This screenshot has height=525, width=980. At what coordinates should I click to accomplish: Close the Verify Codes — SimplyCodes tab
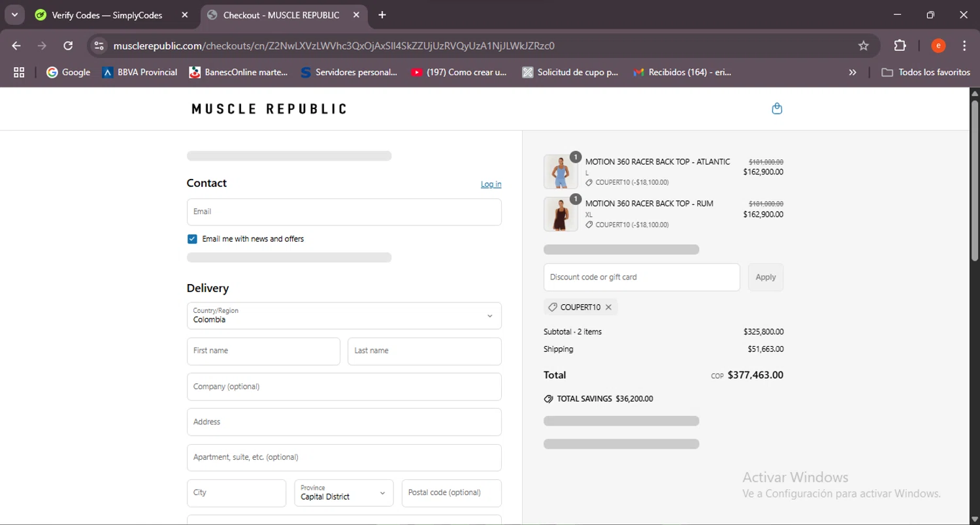(185, 15)
